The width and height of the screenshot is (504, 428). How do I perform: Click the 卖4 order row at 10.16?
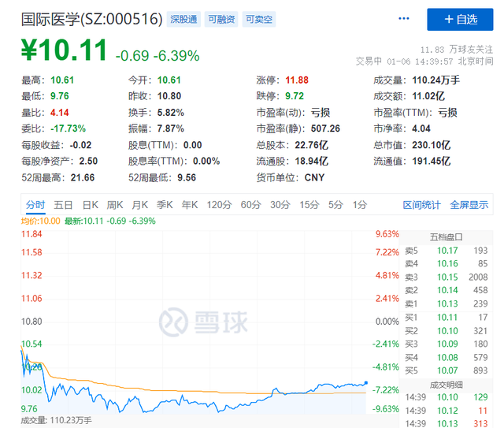[x=447, y=264]
